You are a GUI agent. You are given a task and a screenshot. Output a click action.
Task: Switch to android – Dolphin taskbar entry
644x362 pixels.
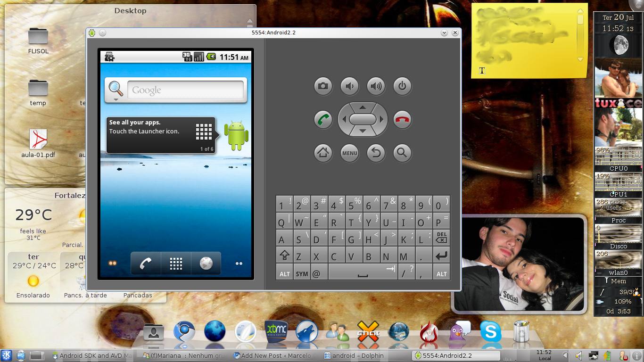click(358, 356)
